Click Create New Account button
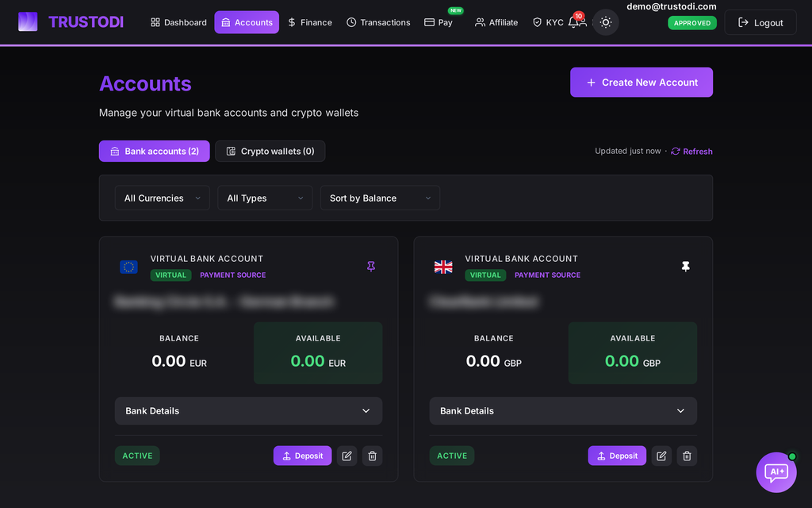 click(641, 83)
